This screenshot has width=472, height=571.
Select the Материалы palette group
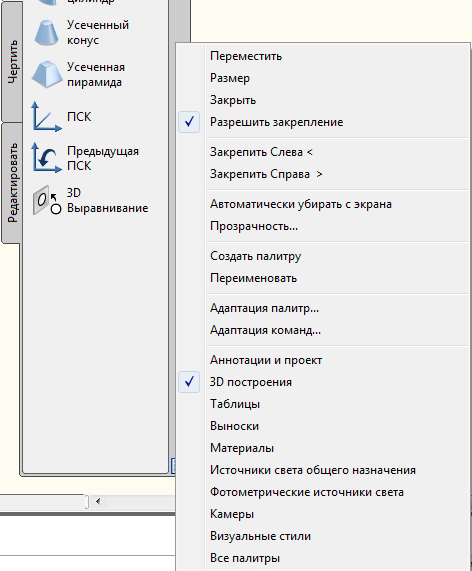point(322,448)
